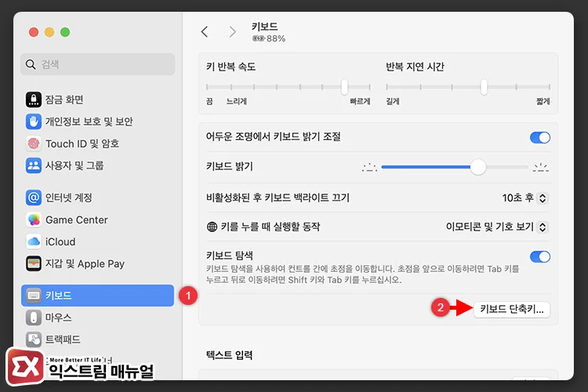Screen dimensions: 588x392
Task: Click the low keyboard brightness icon
Action: [370, 167]
